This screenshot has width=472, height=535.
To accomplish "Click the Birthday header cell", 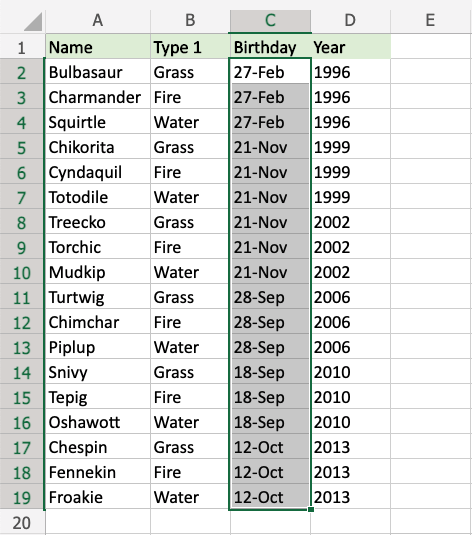I will coord(270,47).
